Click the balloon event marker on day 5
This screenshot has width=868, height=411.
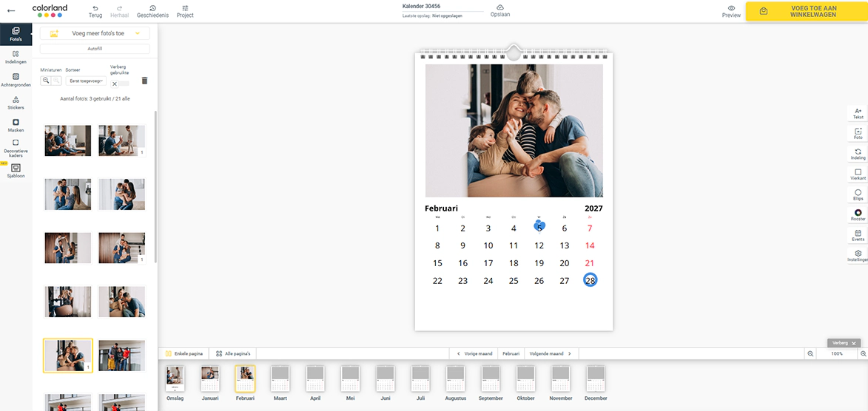coord(539,227)
